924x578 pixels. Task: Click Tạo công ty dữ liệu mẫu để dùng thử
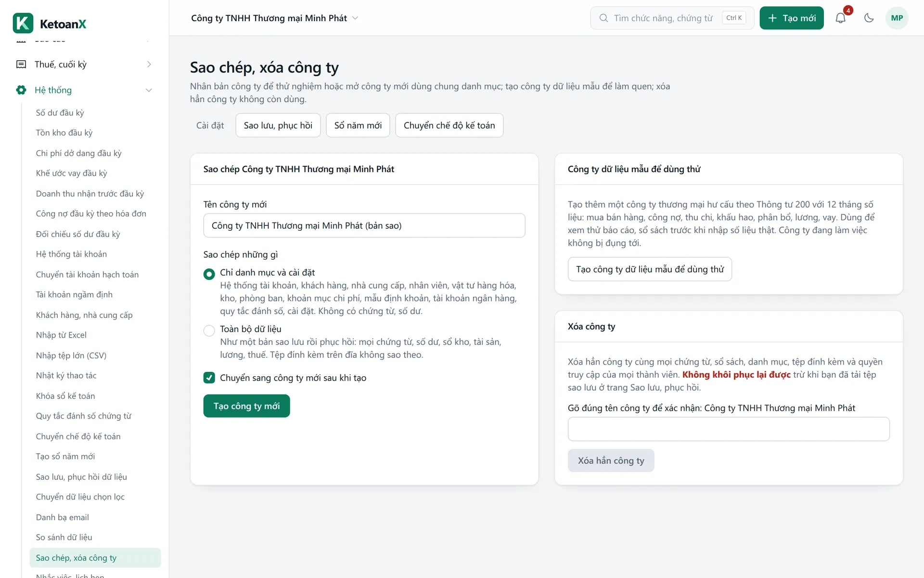click(x=650, y=269)
